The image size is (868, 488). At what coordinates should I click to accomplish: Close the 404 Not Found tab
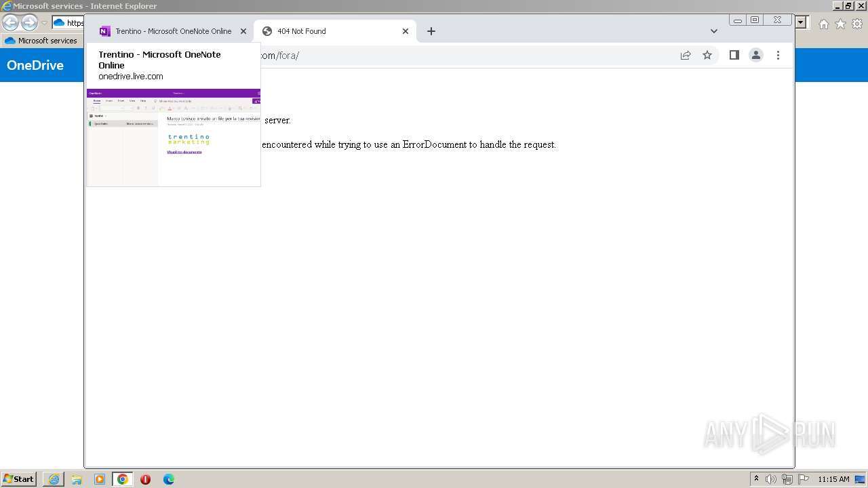pyautogui.click(x=406, y=31)
